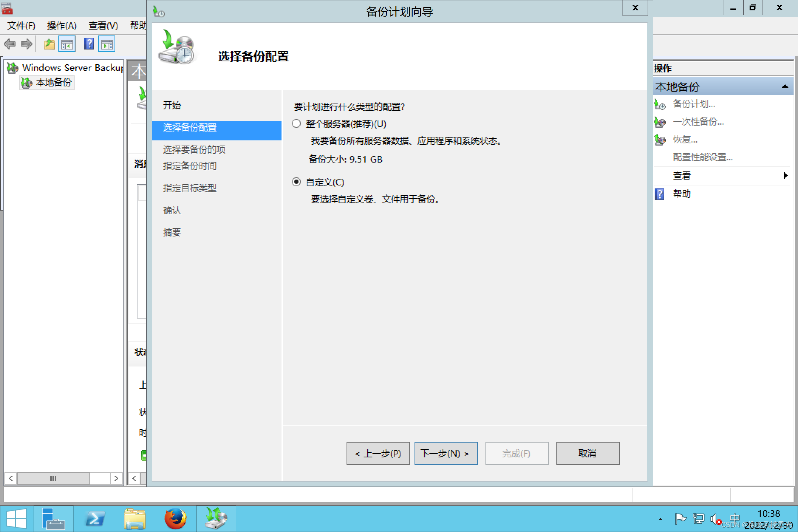Click the Forward arrow toolbar icon
Image resolution: width=798 pixels, height=532 pixels.
click(26, 44)
